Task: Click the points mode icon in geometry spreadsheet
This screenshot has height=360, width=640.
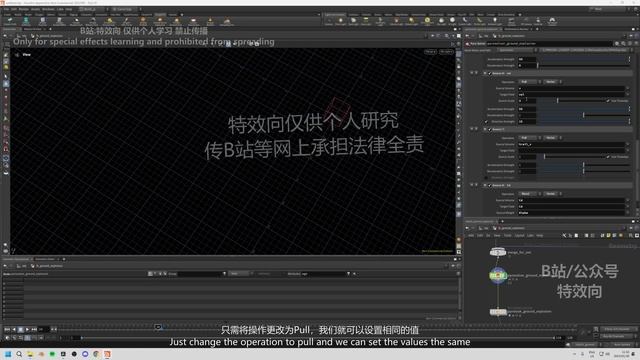Action: tap(150, 273)
